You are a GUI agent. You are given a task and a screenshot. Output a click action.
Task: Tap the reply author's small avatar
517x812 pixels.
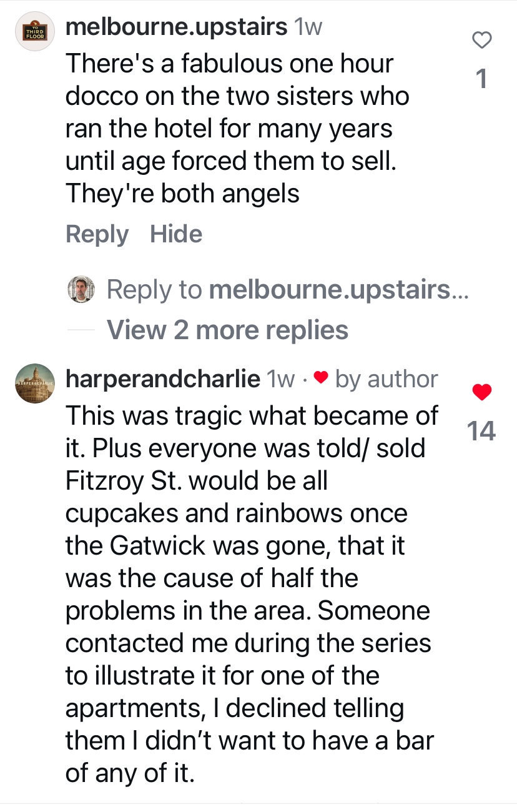(x=81, y=290)
